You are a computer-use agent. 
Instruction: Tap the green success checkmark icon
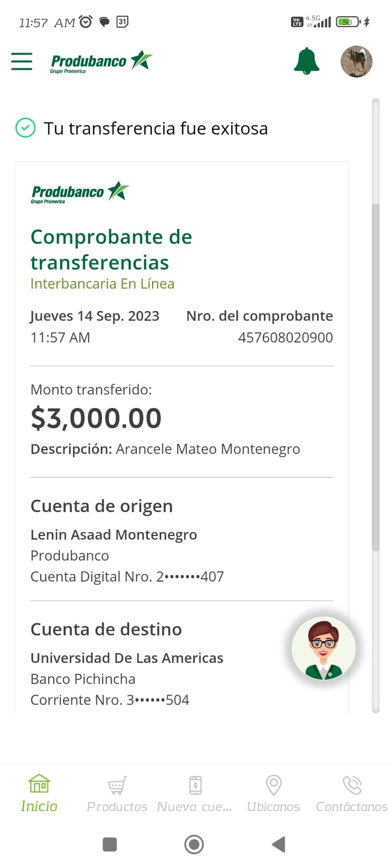[25, 128]
